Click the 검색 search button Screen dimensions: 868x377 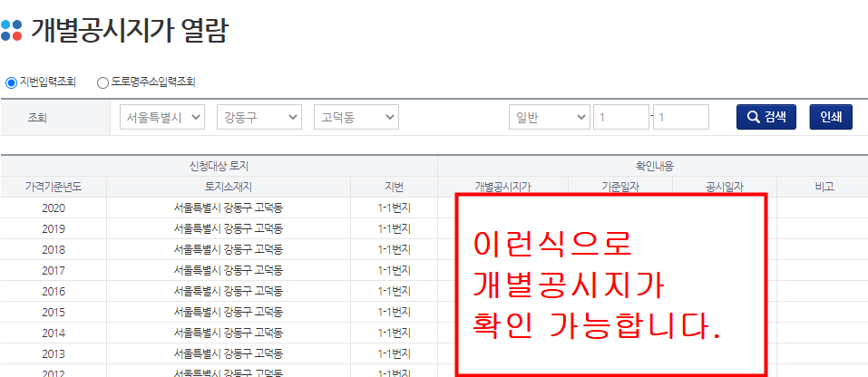[766, 117]
